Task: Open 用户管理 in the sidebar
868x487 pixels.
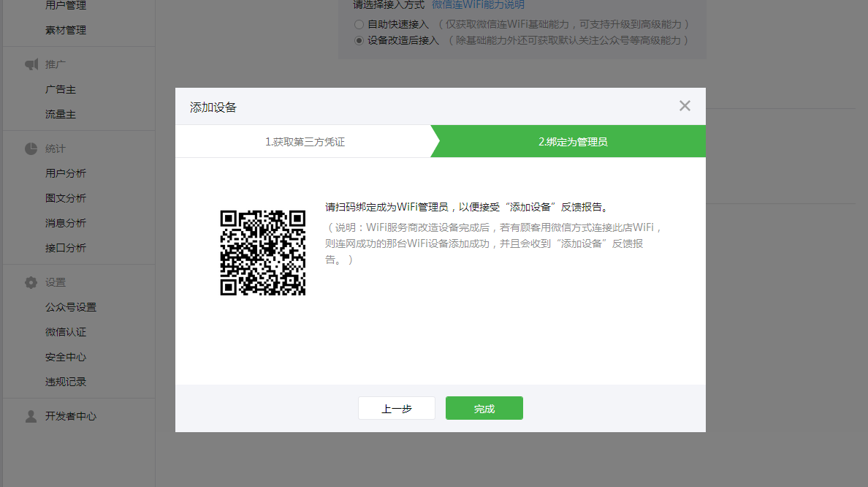Action: 65,6
